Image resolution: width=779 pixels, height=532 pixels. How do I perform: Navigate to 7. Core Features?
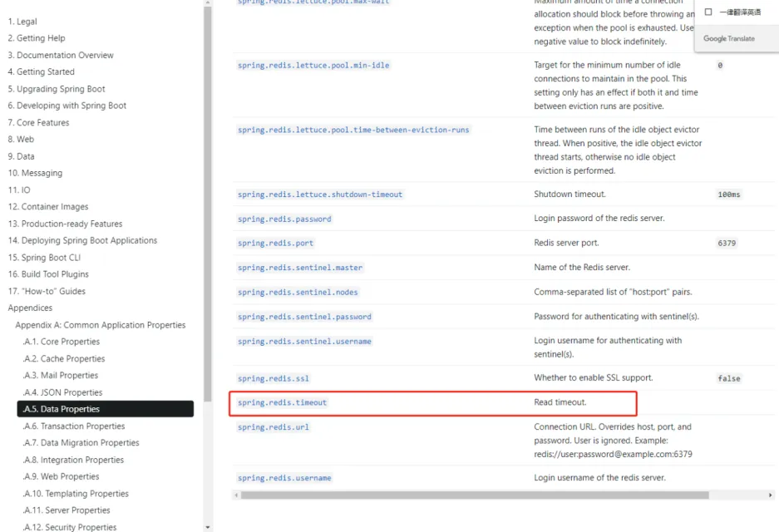[x=39, y=123]
